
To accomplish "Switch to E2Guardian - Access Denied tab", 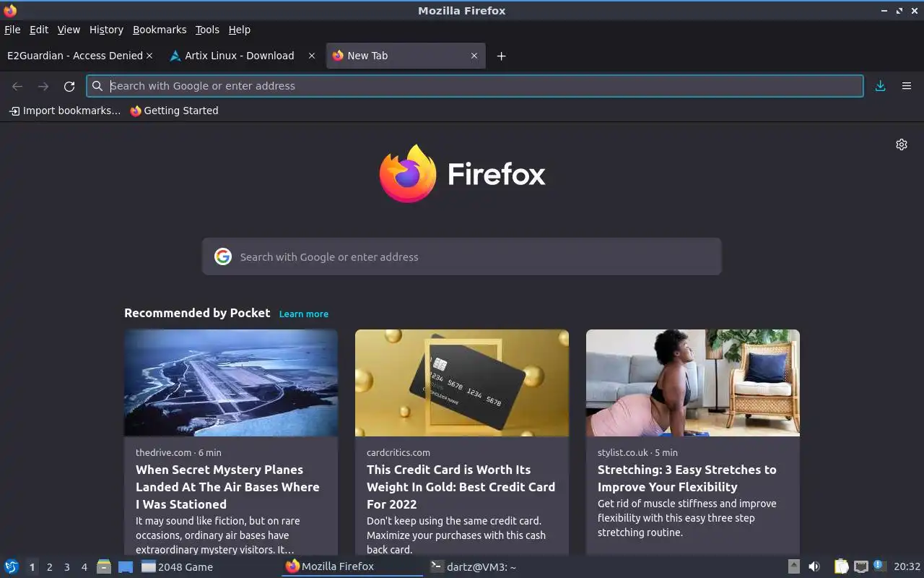I will tap(74, 56).
